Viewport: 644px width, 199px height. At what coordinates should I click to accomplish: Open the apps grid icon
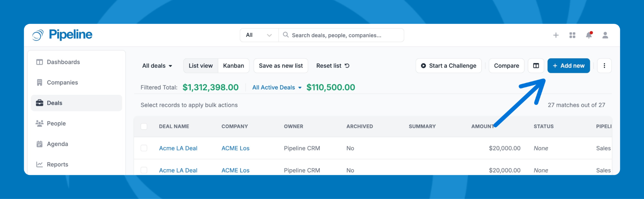tap(572, 35)
